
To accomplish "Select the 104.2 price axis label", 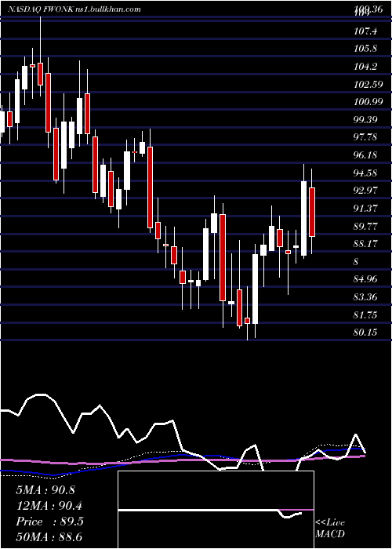I will [366, 66].
